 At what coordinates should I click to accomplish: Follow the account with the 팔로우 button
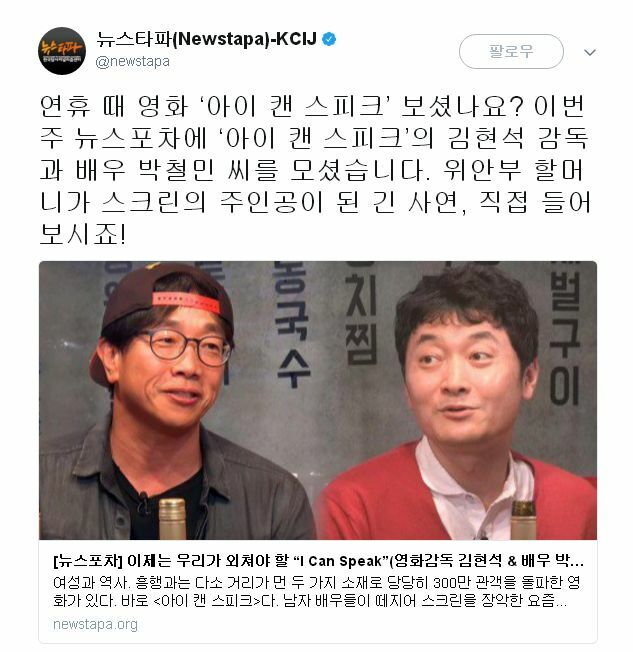511,51
